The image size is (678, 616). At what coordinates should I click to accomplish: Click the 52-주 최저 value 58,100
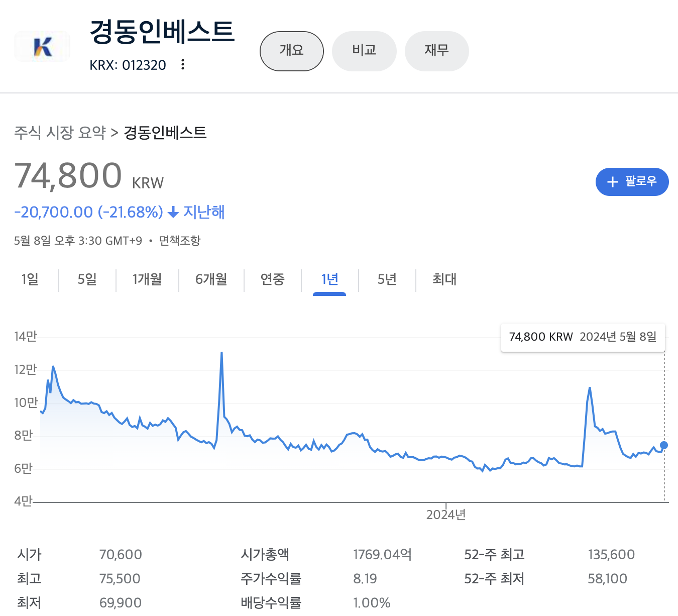pyautogui.click(x=608, y=579)
